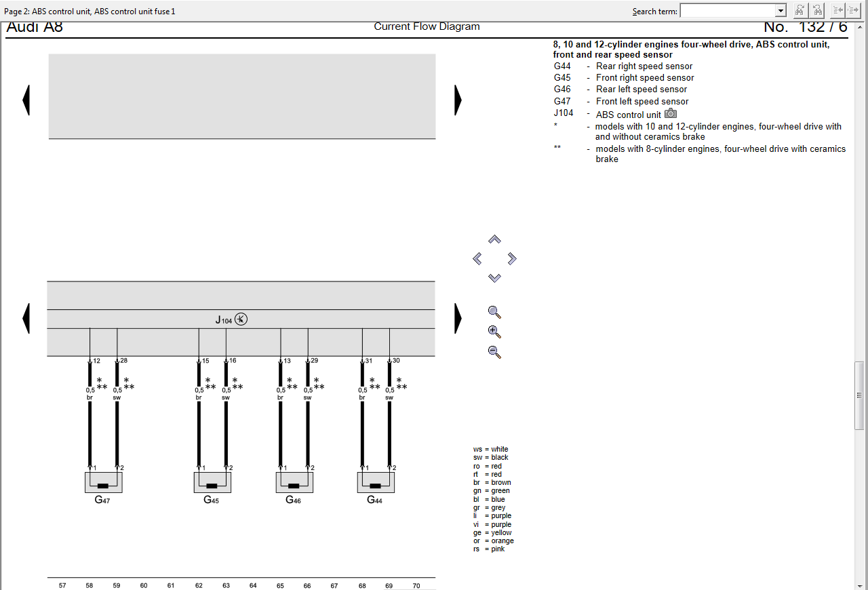868x590 pixels.
Task: Click page number 'No. 132 / 6'
Action: click(x=806, y=27)
